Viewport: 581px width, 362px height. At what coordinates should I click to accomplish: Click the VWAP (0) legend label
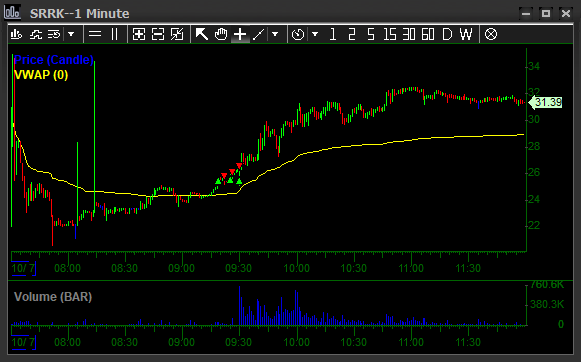pyautogui.click(x=41, y=75)
